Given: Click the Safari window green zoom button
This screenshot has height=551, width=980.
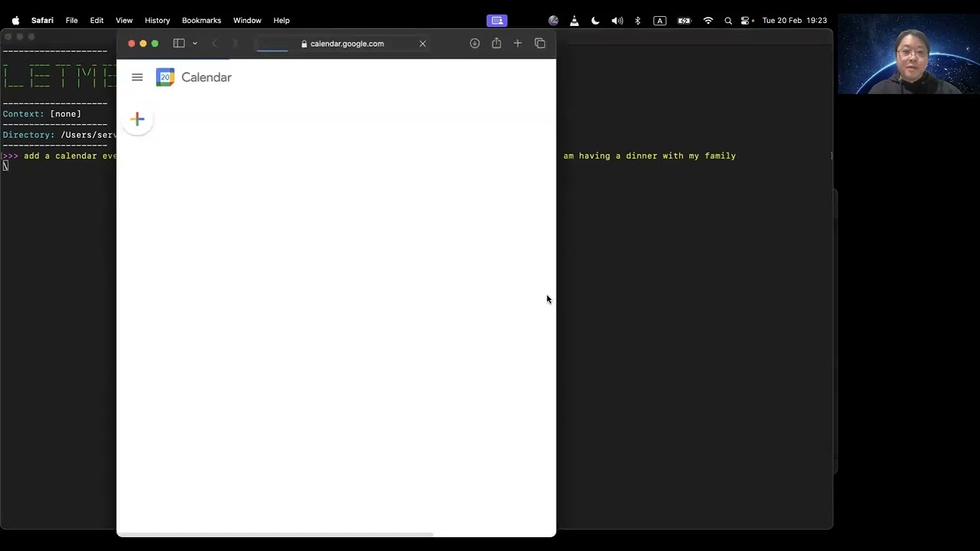Looking at the screenshot, I should click(x=155, y=44).
